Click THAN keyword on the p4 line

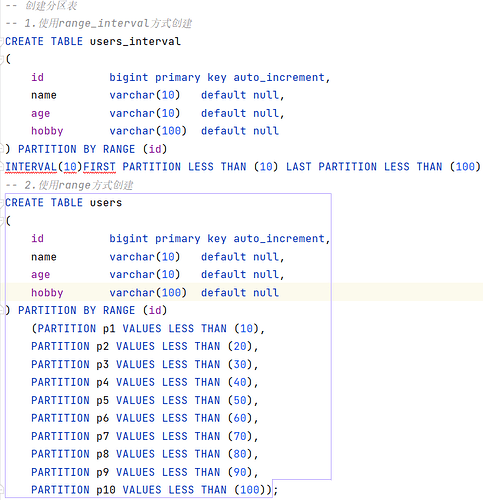coord(208,382)
